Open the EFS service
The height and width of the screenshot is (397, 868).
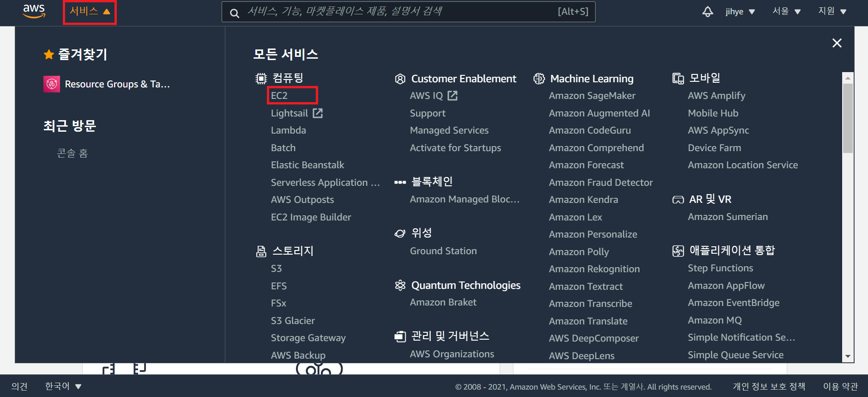coord(279,286)
